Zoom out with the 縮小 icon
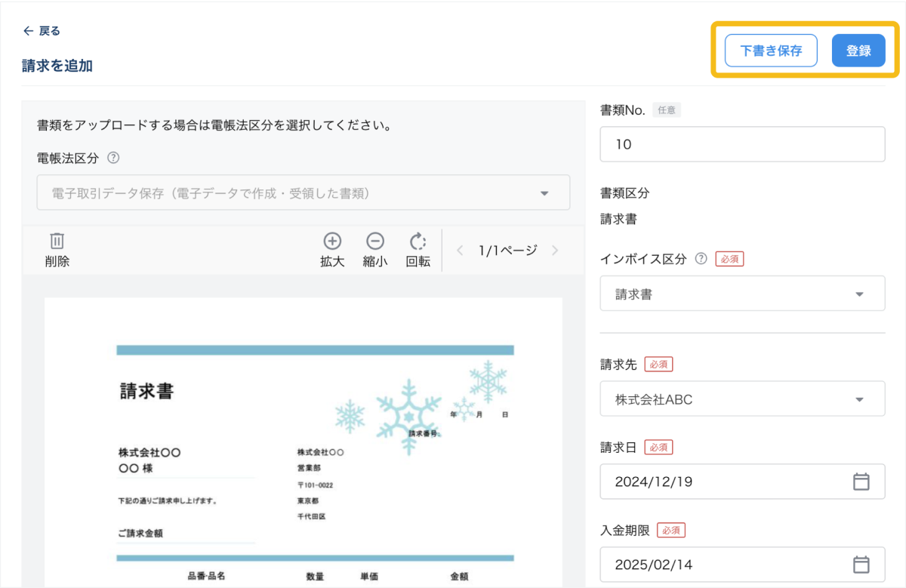 coord(375,242)
